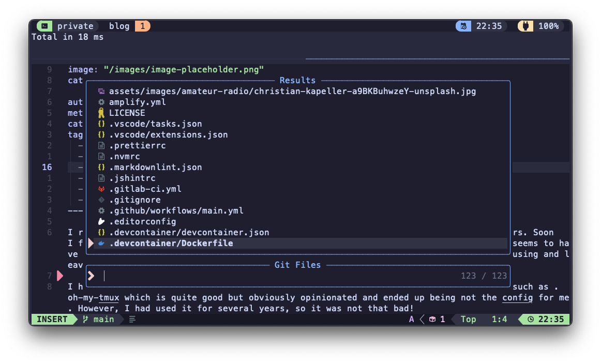Screen dimensions: 601x364
Task: Click the current line number 16 in the gutter
Action: point(47,167)
